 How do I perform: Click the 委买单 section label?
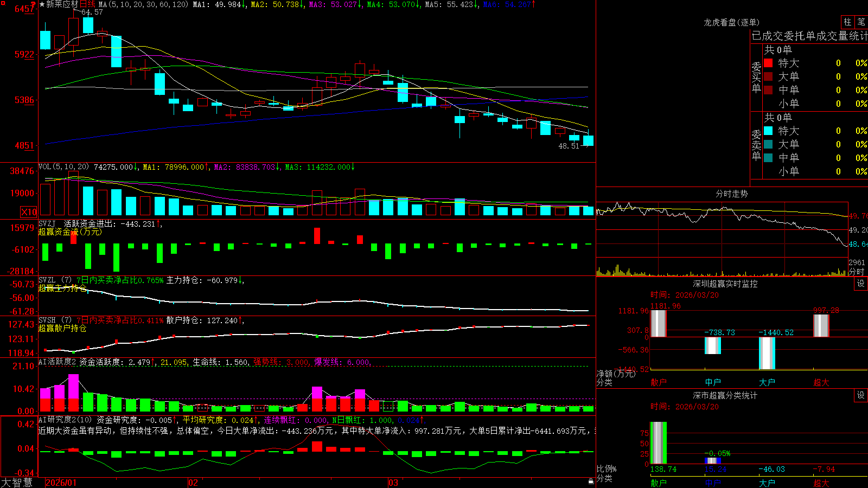click(756, 77)
